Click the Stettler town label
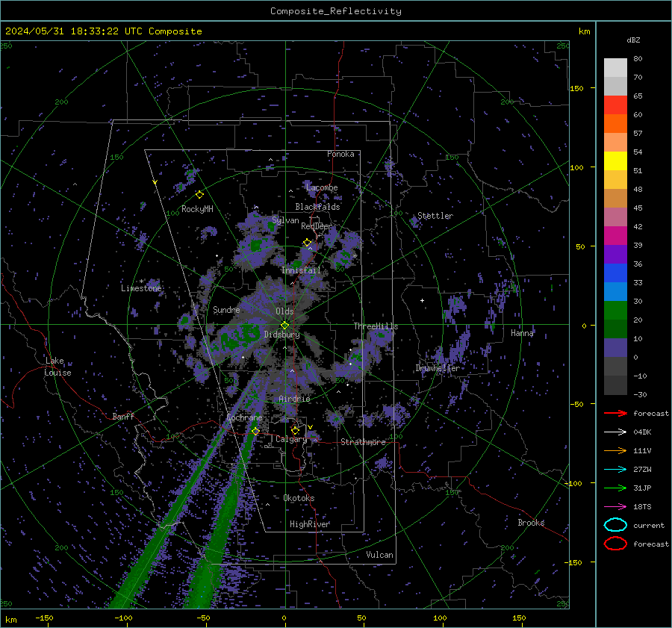The height and width of the screenshot is (628, 672). (435, 216)
